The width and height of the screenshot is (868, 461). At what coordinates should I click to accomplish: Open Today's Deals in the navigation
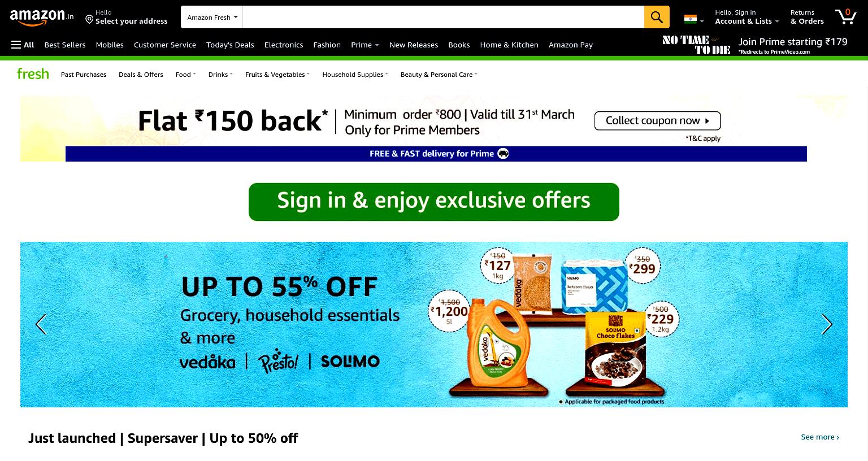click(x=230, y=45)
